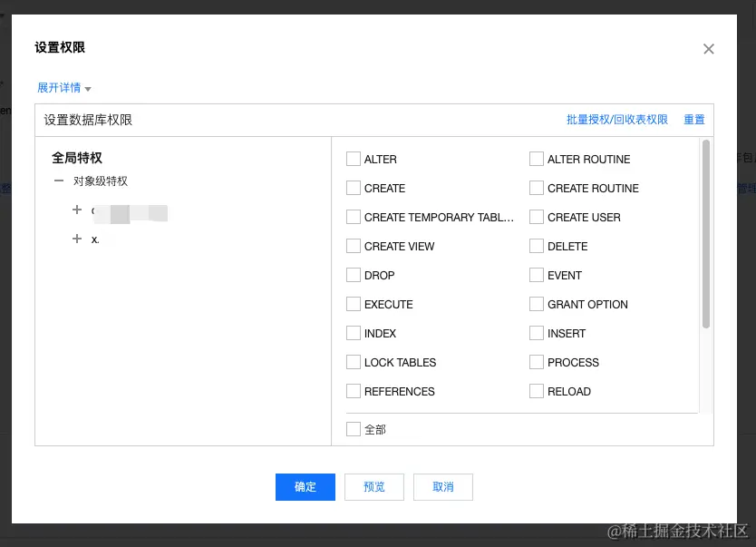This screenshot has width=756, height=547.
Task: Check the EXECUTE permission
Action: (x=354, y=304)
